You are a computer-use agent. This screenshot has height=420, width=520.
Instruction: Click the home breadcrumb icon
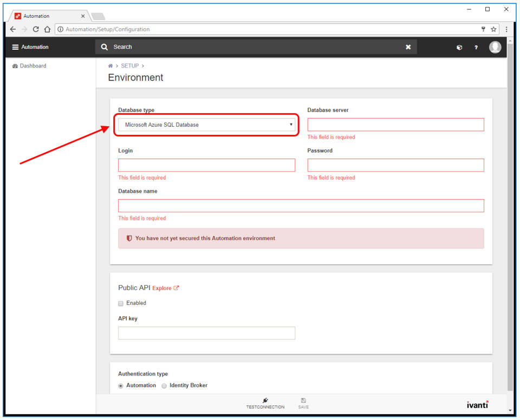(110, 65)
